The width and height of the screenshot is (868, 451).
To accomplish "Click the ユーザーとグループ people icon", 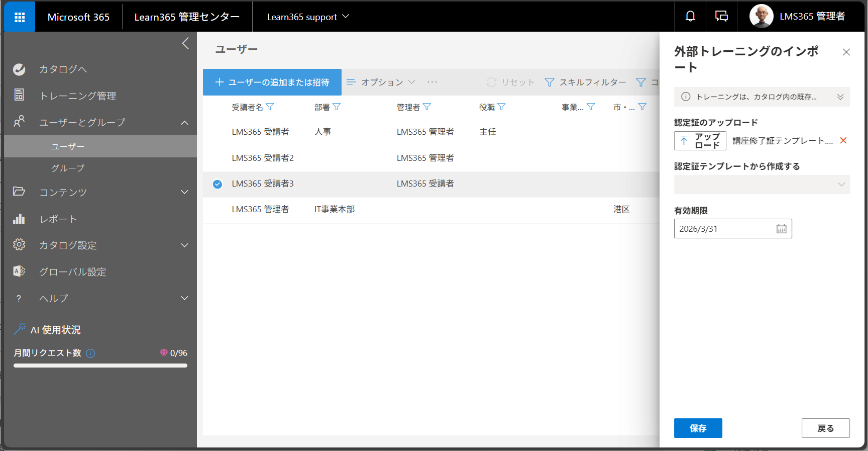I will point(19,121).
